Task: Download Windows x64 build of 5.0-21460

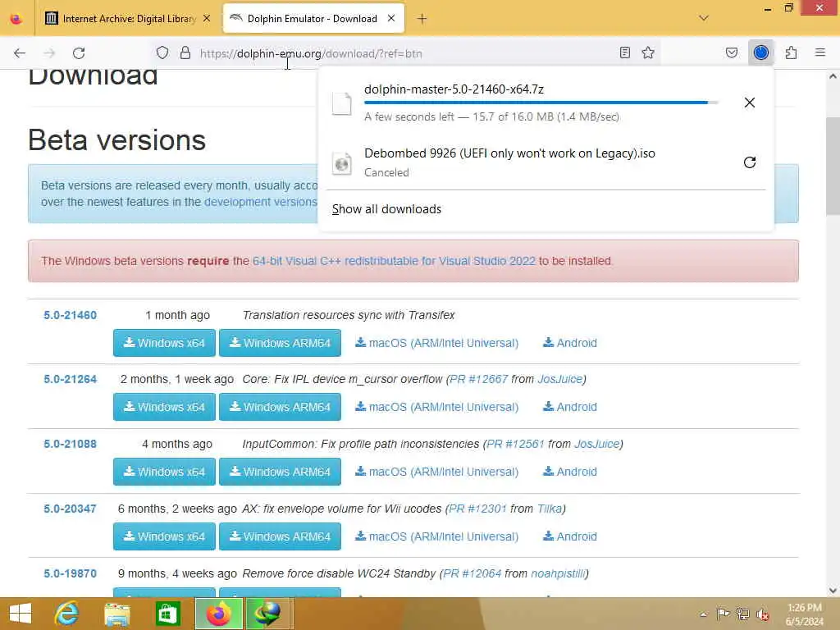Action: [x=164, y=343]
